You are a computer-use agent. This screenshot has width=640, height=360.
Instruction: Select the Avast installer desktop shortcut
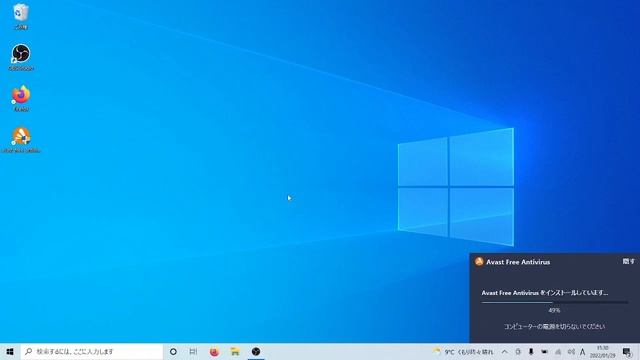[x=20, y=140]
